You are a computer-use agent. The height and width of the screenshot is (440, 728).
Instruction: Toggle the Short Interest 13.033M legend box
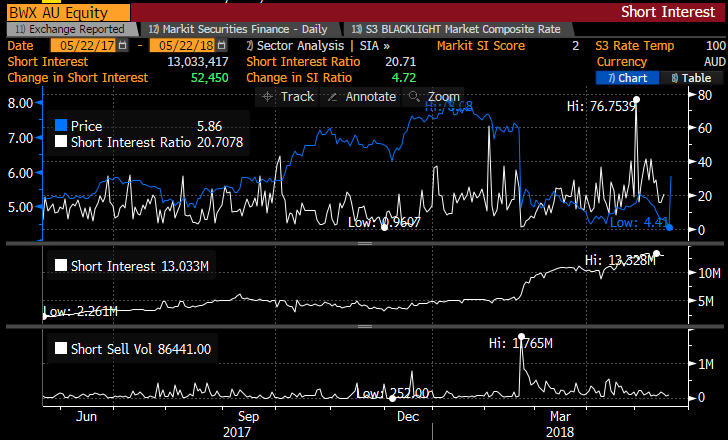click(x=61, y=265)
